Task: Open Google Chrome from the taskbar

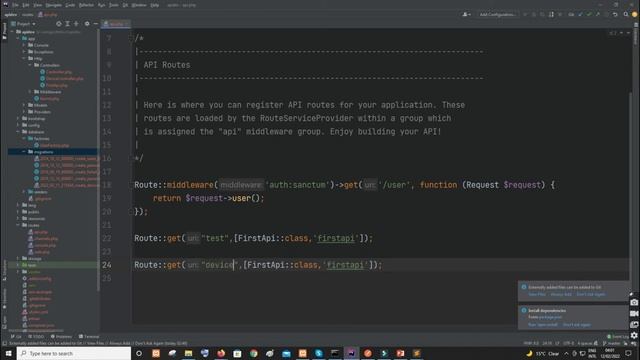Action: click(253, 353)
